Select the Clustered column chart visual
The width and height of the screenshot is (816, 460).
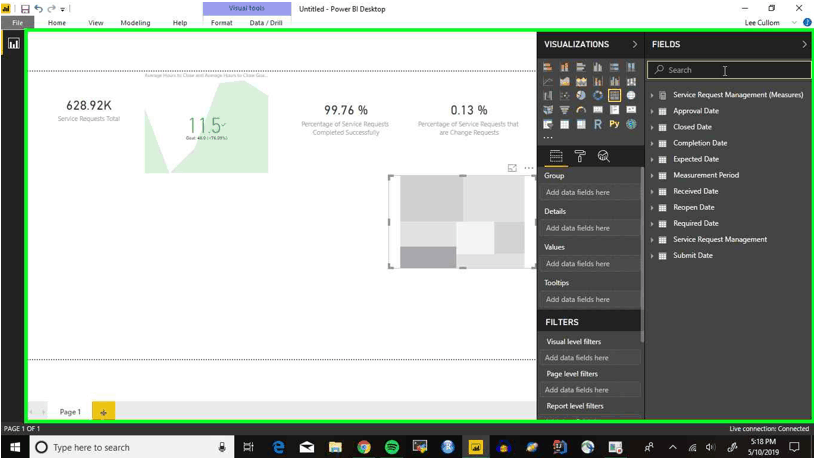pyautogui.click(x=597, y=67)
